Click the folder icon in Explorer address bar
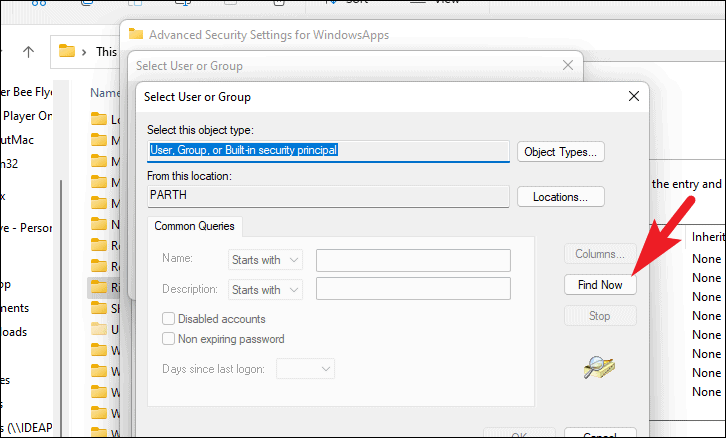726x438 pixels. (67, 50)
